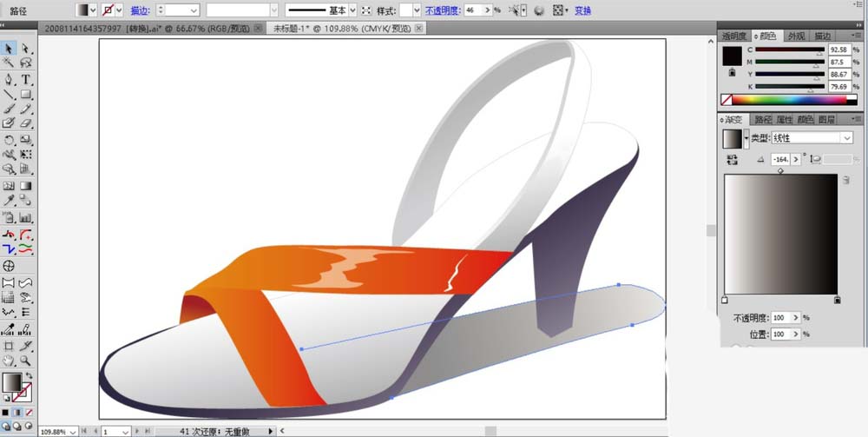This screenshot has width=868, height=437.
Task: Select the Blob Brush tool
Action: click(9, 123)
